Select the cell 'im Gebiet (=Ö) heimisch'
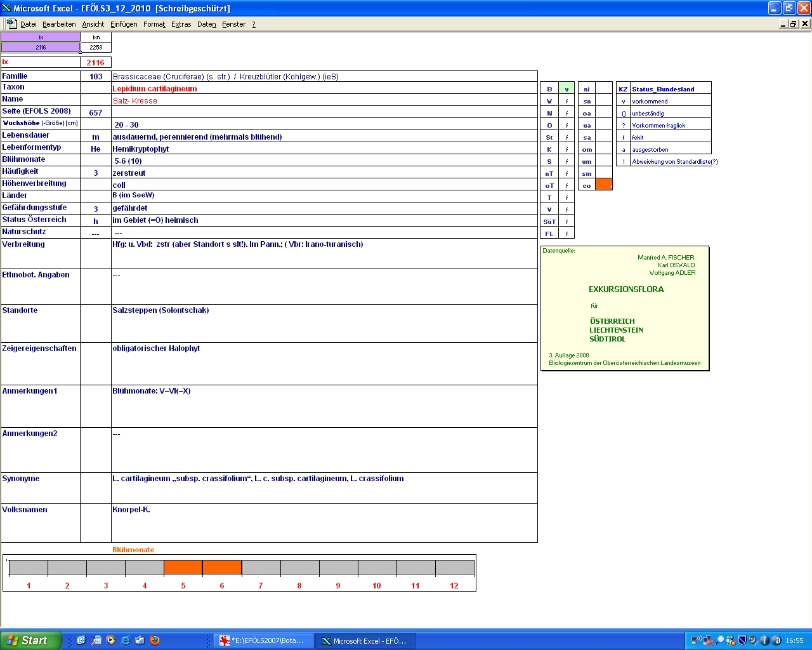Image resolution: width=812 pixels, height=650 pixels. 324,220
